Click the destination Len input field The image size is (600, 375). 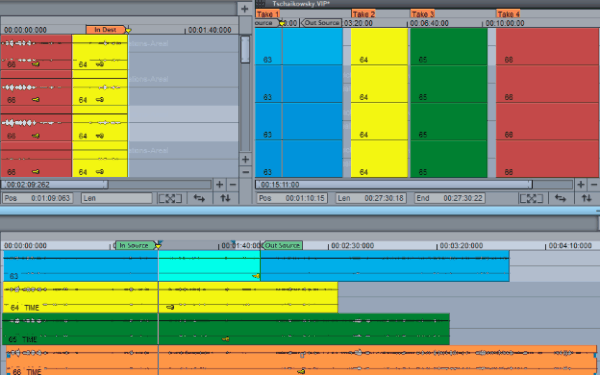(117, 198)
